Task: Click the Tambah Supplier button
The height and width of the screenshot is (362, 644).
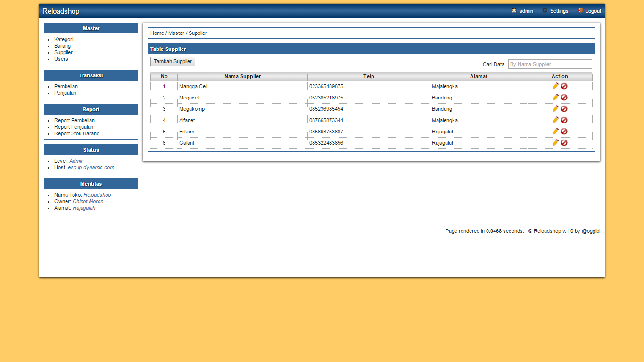Action: [x=173, y=61]
